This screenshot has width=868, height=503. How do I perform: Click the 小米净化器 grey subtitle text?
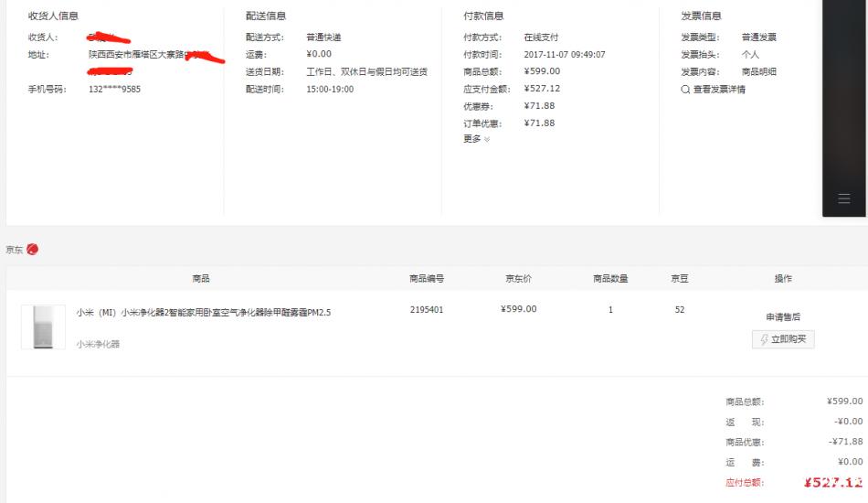pos(98,344)
